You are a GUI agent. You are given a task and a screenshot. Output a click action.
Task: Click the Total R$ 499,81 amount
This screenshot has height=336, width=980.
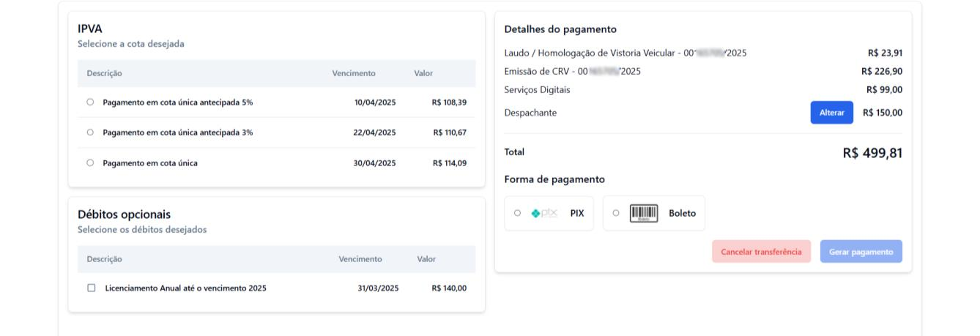pos(872,154)
